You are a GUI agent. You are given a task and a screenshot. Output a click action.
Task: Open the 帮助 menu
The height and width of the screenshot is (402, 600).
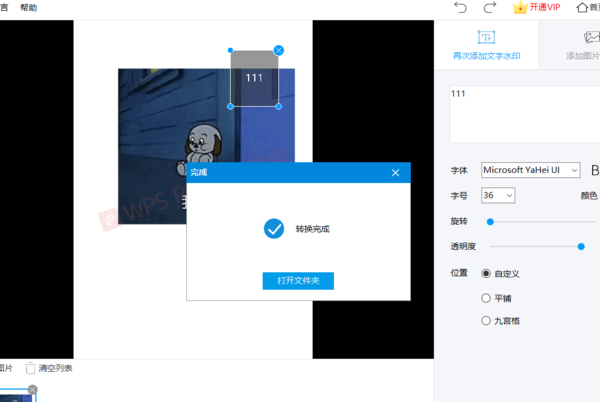(x=28, y=8)
